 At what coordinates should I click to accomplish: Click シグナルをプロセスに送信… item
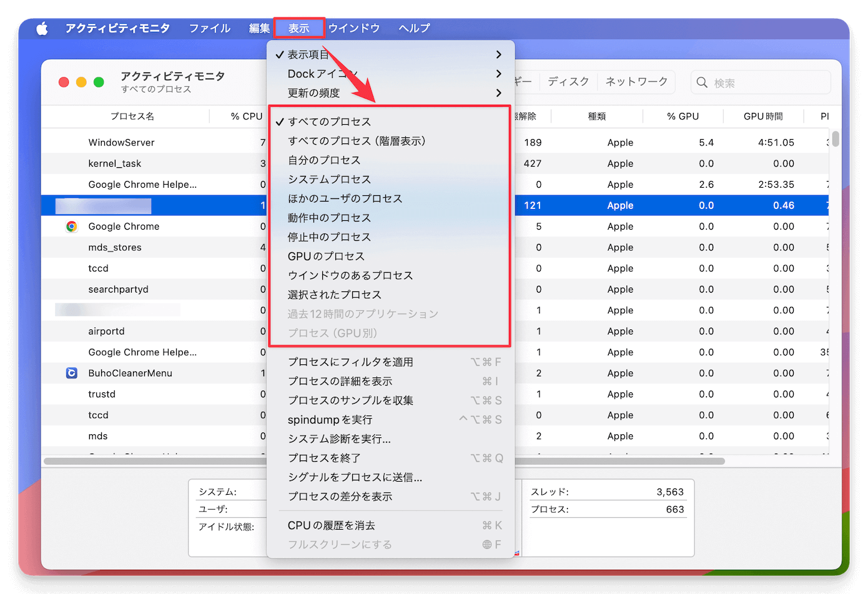390,477
